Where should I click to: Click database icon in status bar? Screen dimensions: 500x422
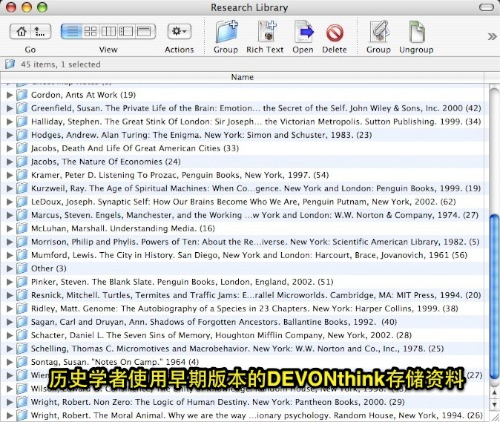(x=10, y=64)
